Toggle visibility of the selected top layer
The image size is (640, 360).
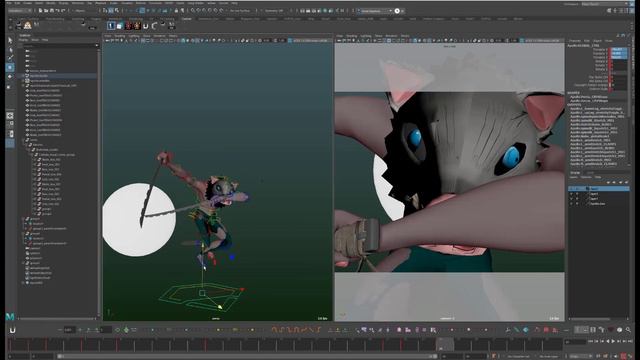coord(571,189)
